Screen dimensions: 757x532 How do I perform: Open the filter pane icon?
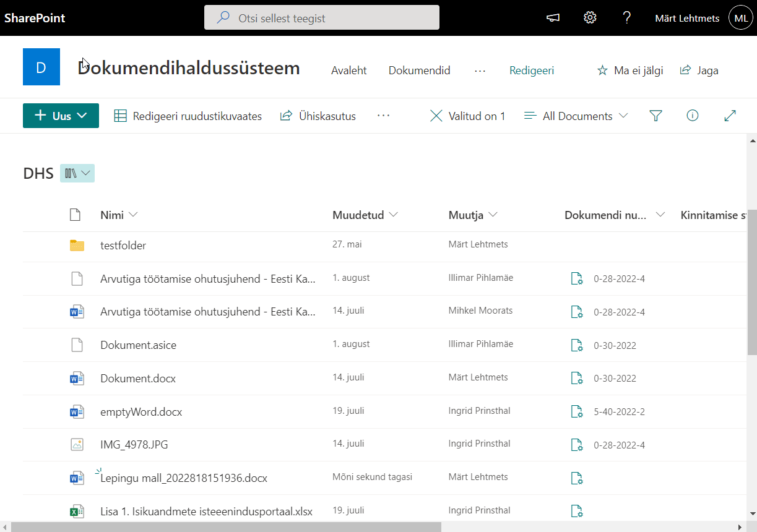click(x=655, y=116)
